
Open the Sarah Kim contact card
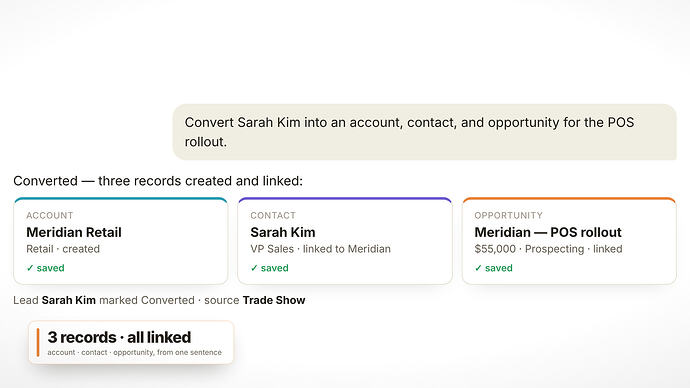(345, 241)
